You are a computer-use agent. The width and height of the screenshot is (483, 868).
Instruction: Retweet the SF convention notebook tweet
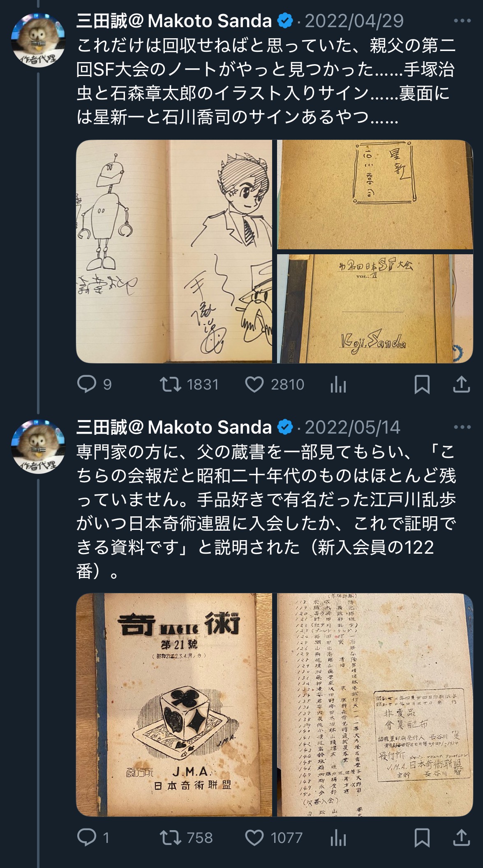tap(189, 384)
